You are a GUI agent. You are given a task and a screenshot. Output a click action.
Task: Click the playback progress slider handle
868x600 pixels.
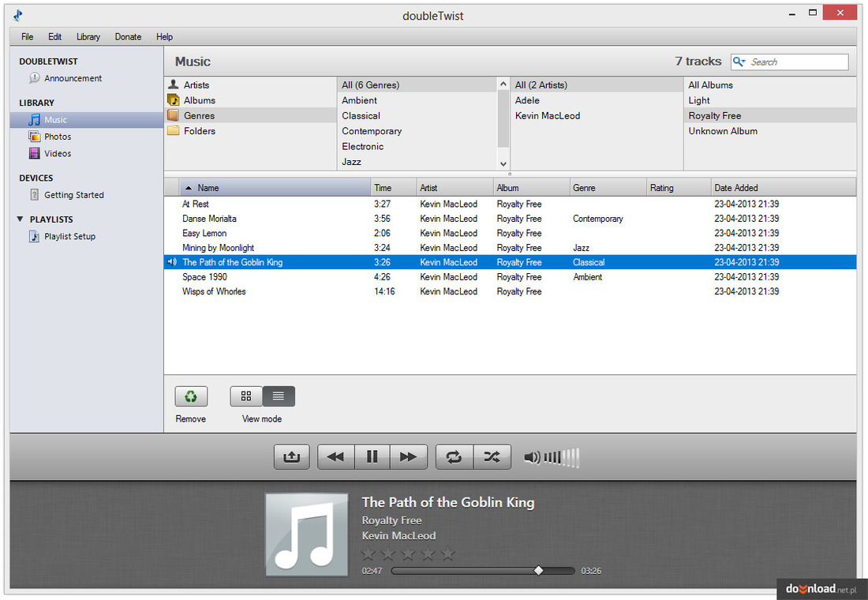click(538, 571)
